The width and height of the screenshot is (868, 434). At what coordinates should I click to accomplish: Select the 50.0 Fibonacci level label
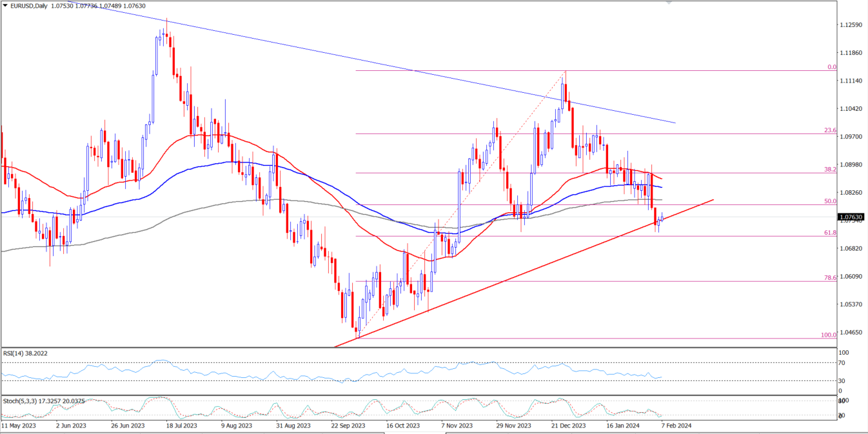tap(831, 201)
